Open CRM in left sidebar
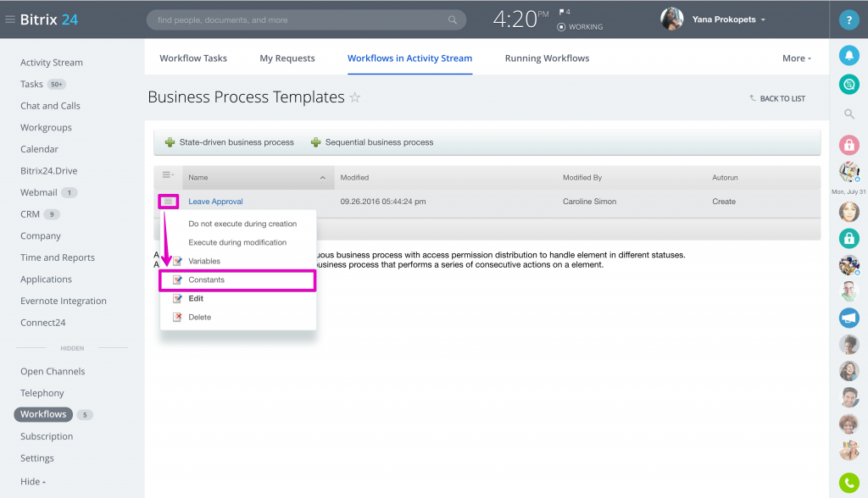The width and height of the screenshot is (868, 498). 30,214
